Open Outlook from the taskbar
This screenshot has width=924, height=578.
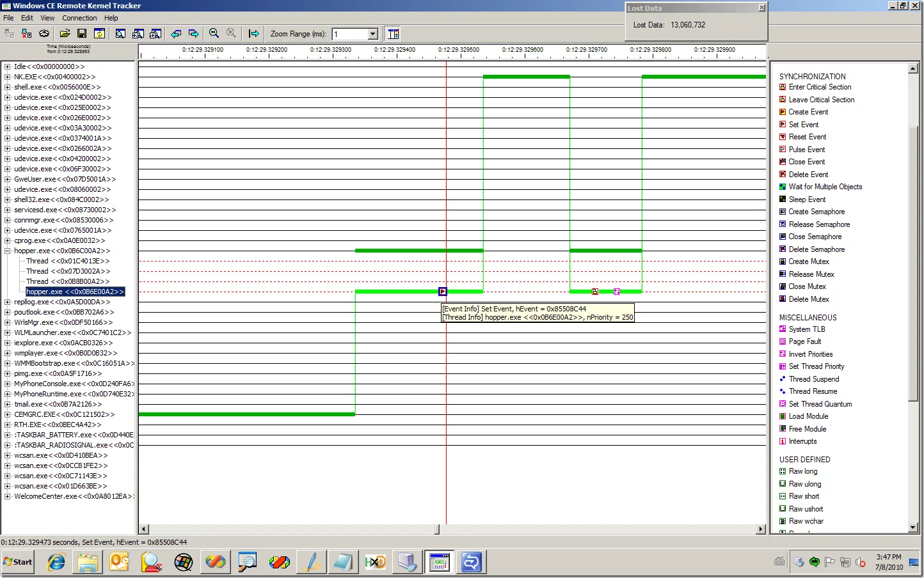[120, 562]
